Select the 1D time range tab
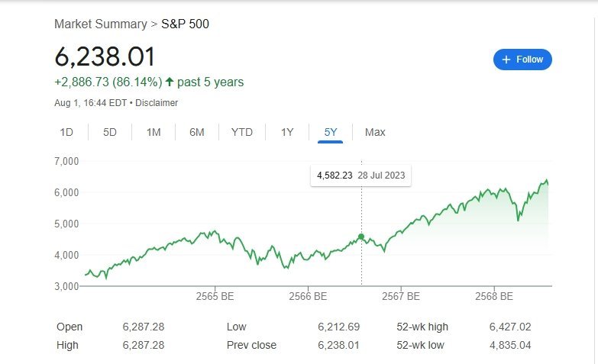This screenshot has width=598, height=364. pos(66,132)
